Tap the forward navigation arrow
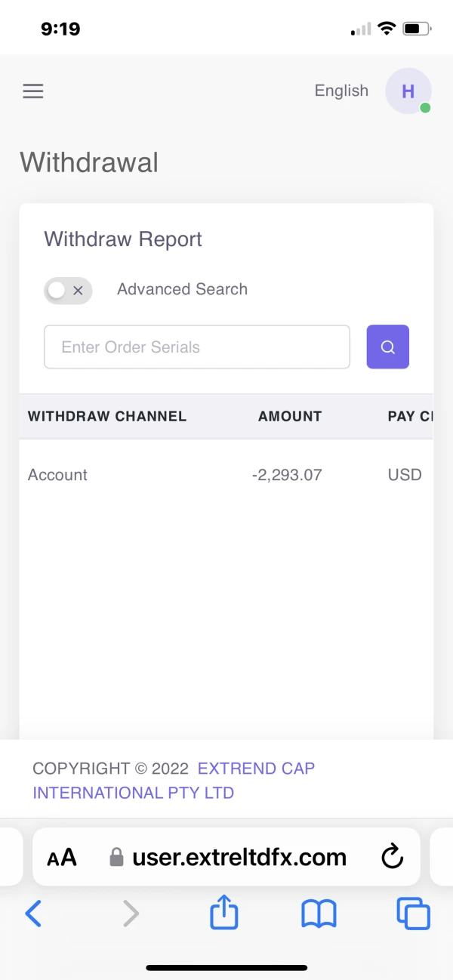 (131, 914)
